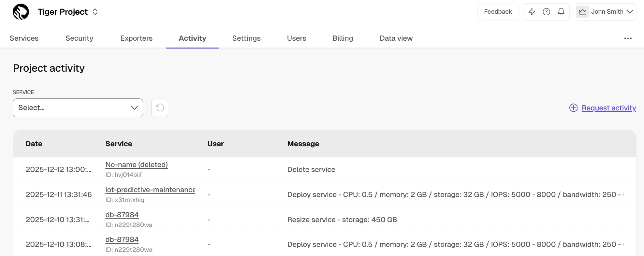Screen dimensions: 644x256
Task: Click the ID hvj014biif text
Action: click(x=124, y=175)
